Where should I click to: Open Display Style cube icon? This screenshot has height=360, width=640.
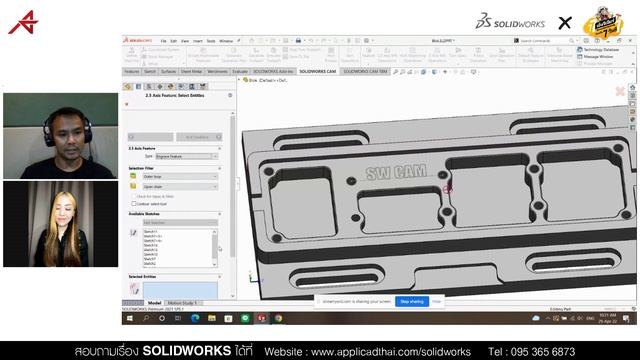click(434, 72)
